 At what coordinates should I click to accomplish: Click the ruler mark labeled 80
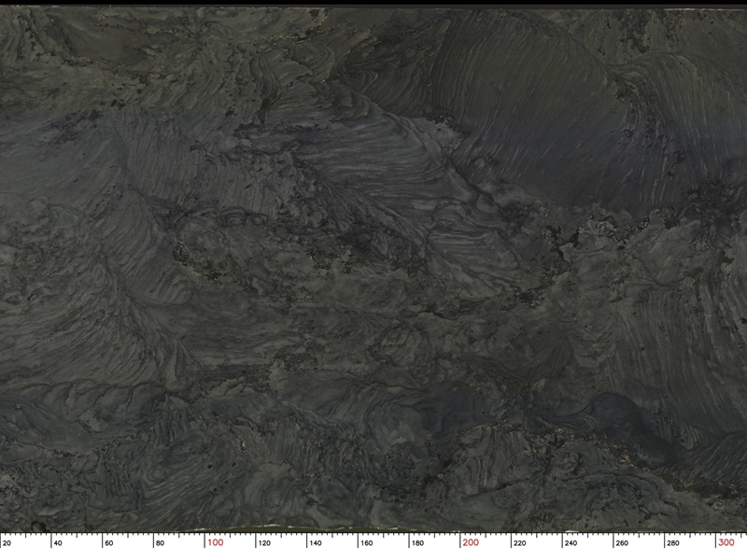coord(160,543)
